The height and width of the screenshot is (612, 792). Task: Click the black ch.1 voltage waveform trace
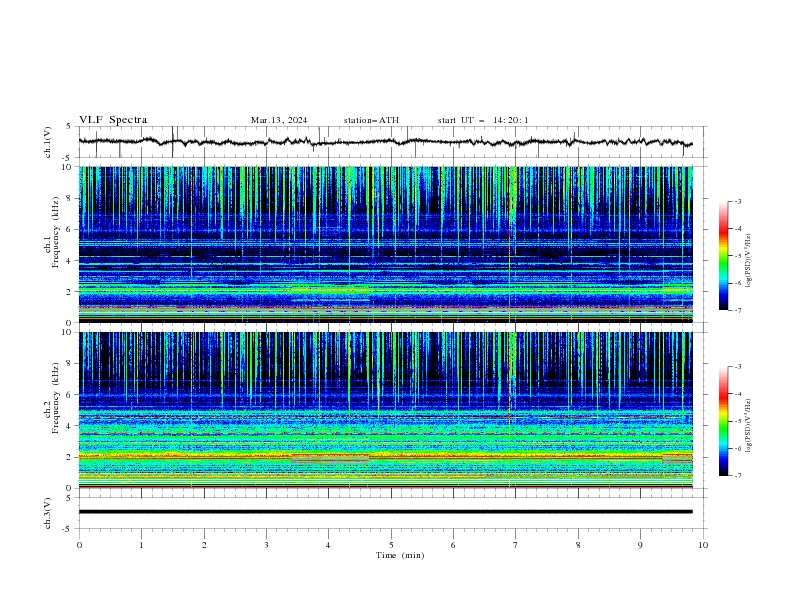[385, 142]
